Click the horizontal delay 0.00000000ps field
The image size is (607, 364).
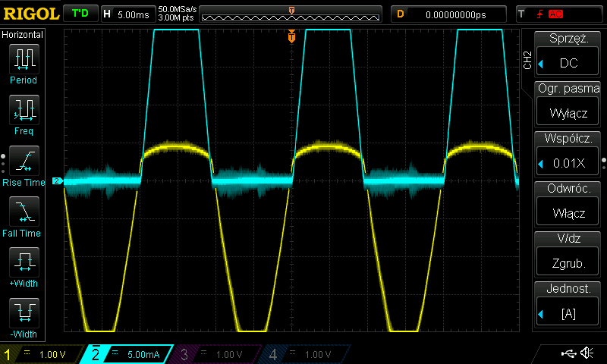point(448,14)
